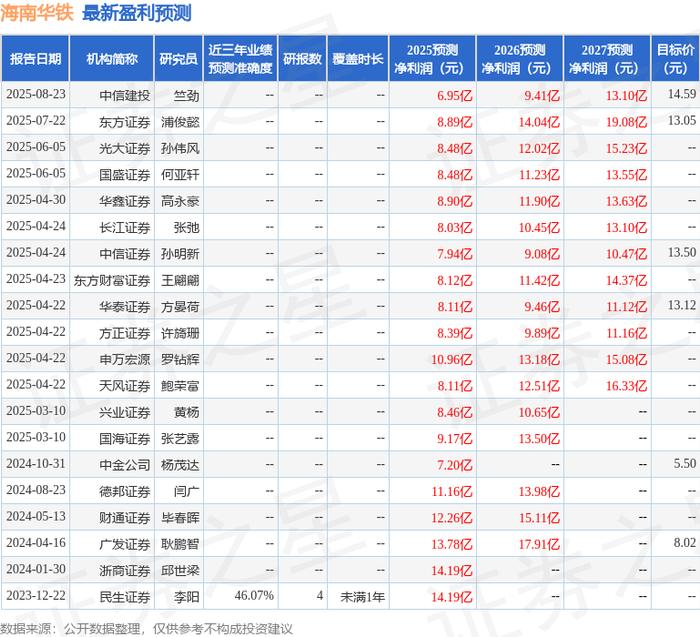The height and width of the screenshot is (637, 700).
Task: Click the 机构简称 column header
Action: tap(112, 59)
